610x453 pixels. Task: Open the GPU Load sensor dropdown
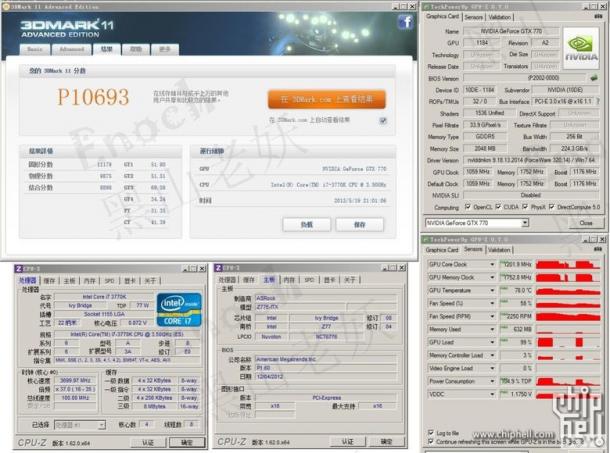[x=492, y=342]
